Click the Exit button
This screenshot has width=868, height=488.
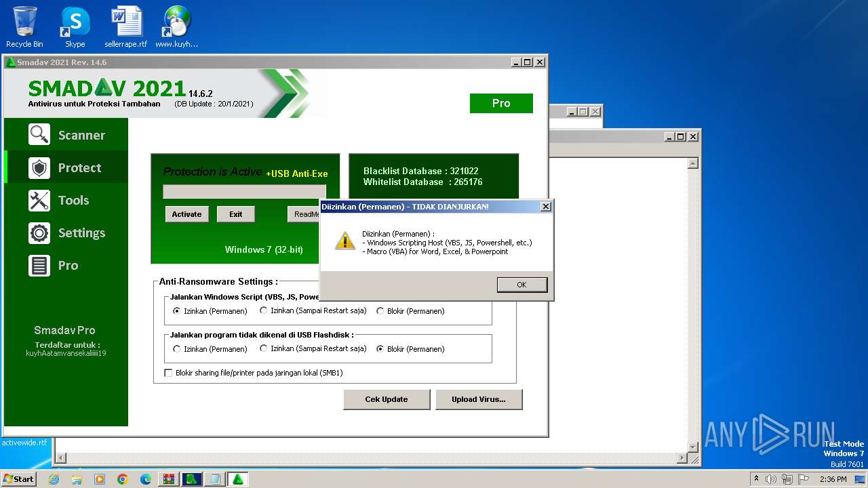[235, 214]
